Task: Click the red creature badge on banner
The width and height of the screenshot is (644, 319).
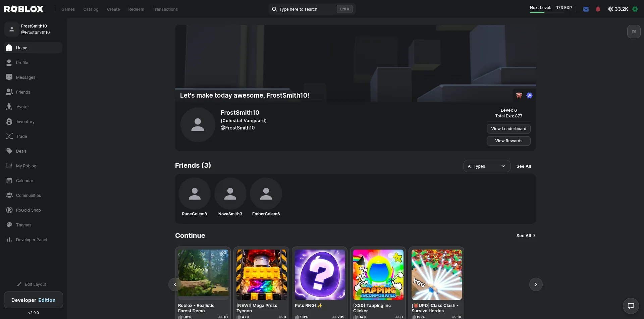Action: (519, 96)
